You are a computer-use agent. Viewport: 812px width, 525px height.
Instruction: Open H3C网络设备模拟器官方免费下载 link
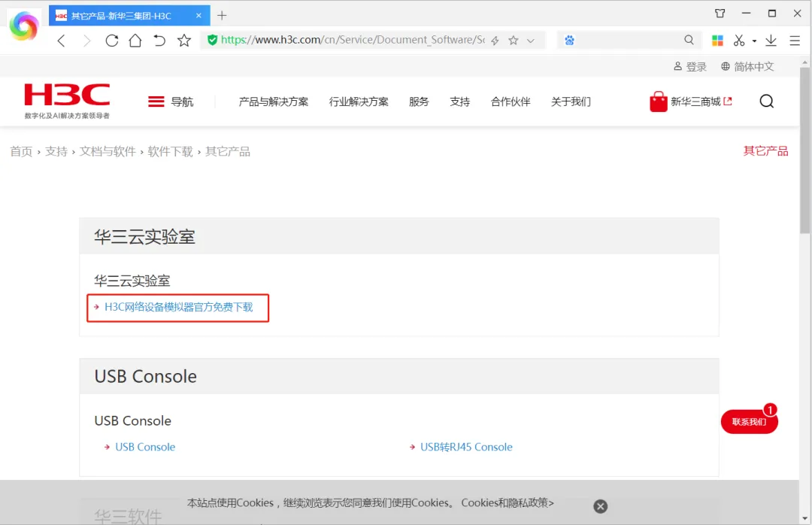click(x=179, y=307)
